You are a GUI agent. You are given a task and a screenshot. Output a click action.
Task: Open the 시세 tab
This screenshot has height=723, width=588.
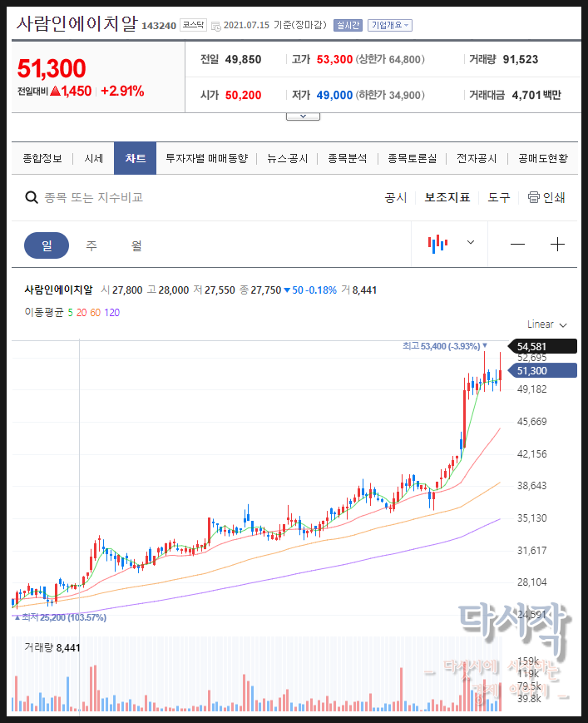point(93,159)
